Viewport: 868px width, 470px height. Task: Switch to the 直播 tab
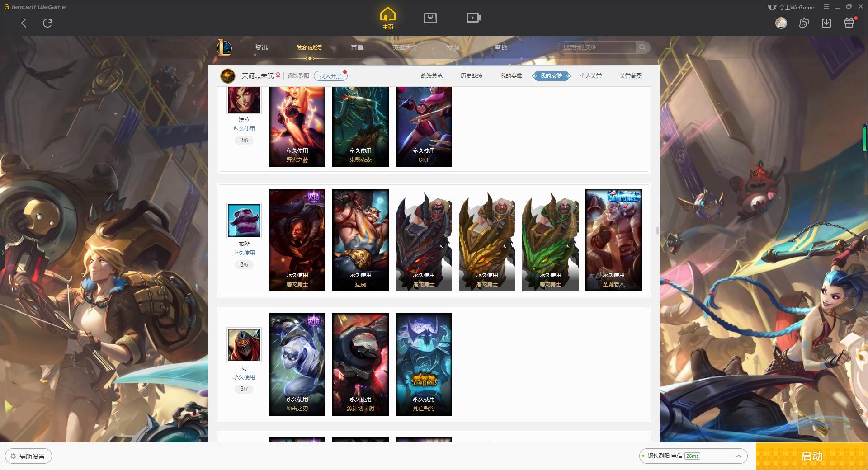tap(357, 47)
